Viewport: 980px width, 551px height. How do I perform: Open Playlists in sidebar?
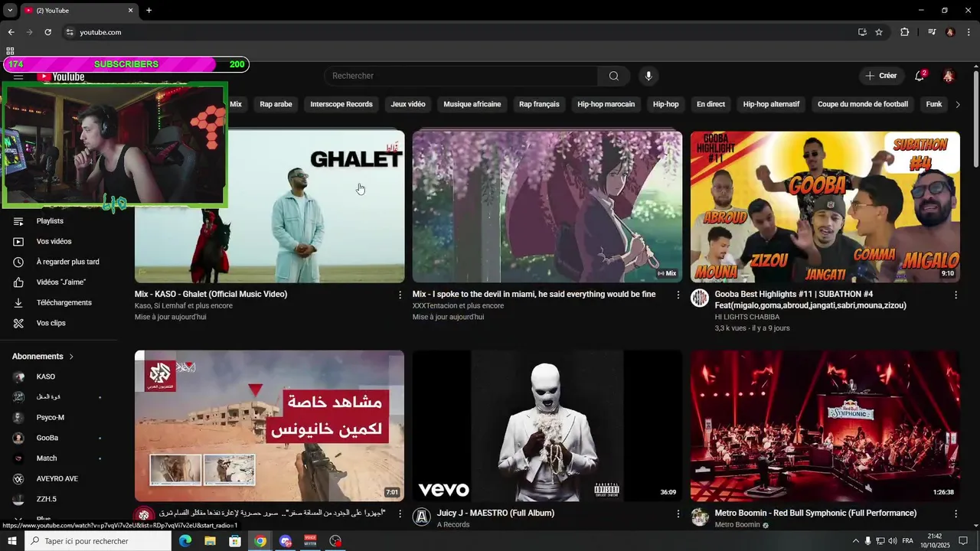tap(60, 221)
